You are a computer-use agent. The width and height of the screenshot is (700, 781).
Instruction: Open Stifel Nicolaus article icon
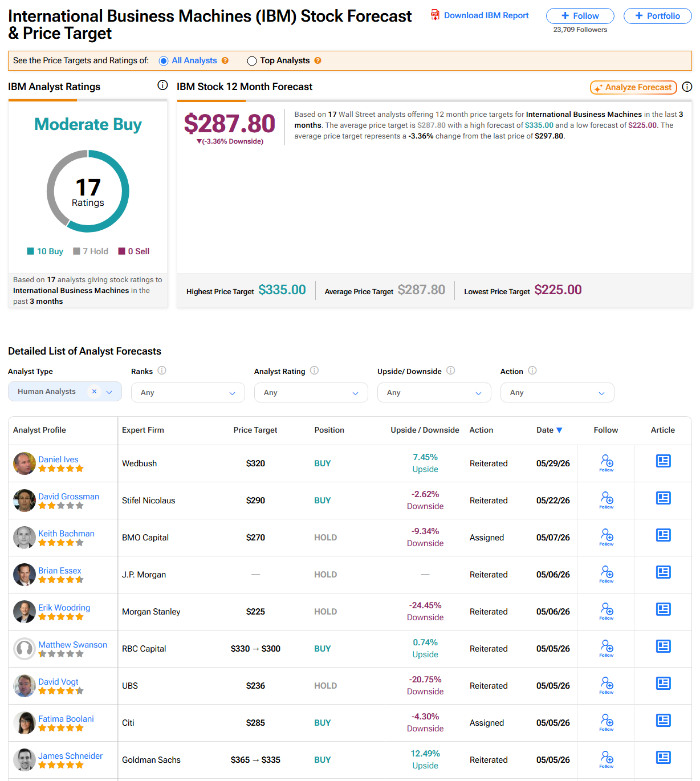click(664, 498)
